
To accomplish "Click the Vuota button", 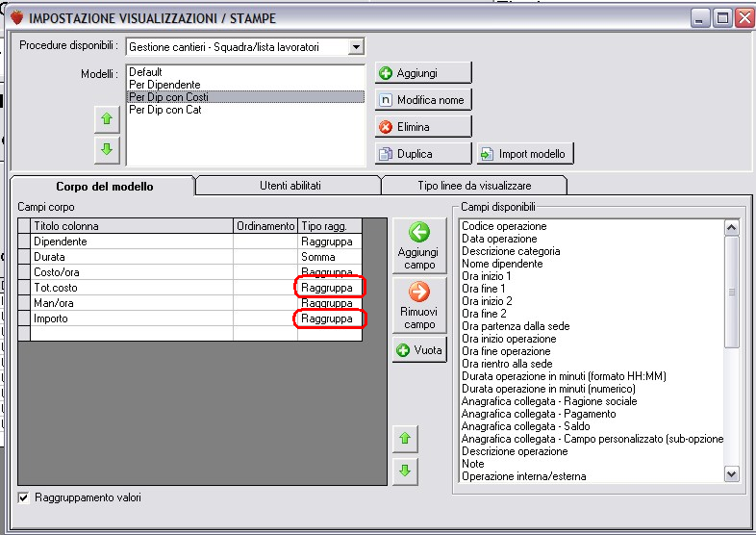I will (x=419, y=350).
